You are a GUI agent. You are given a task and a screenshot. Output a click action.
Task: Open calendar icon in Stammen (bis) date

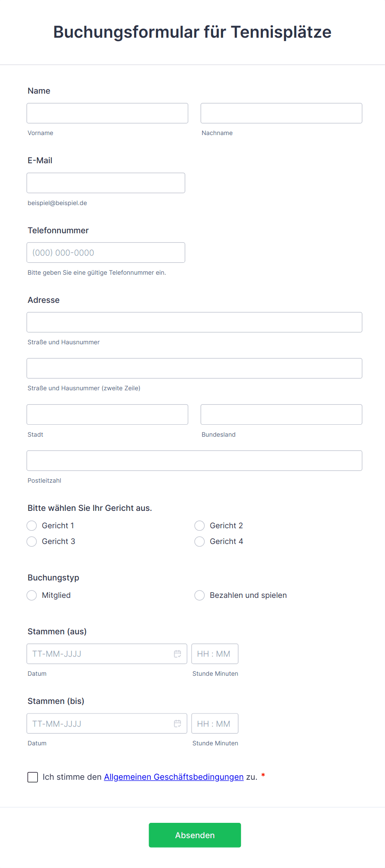click(178, 723)
